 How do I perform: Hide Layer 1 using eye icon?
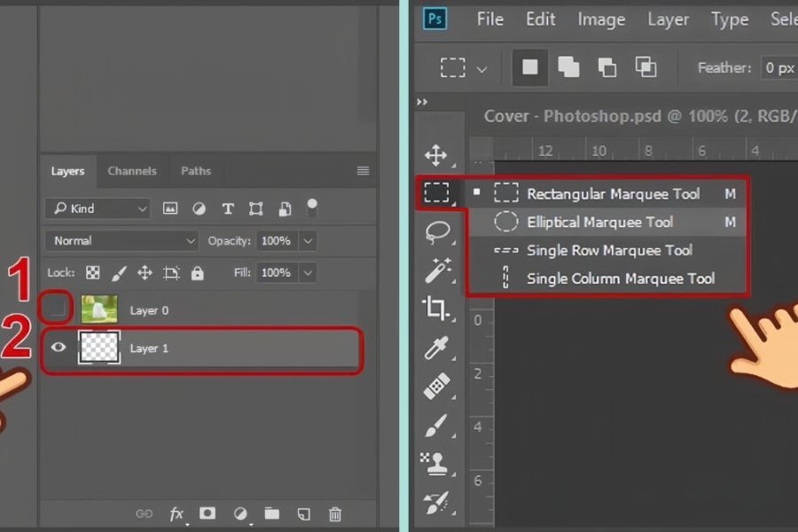[x=59, y=348]
